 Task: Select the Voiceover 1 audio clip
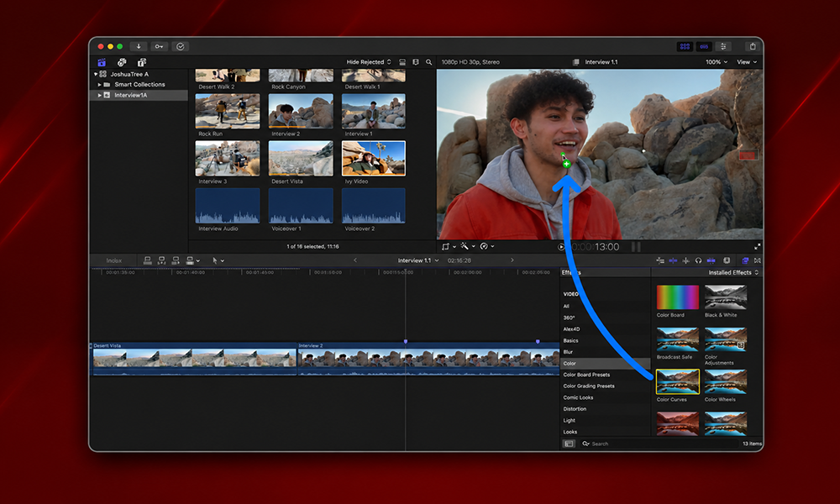[x=301, y=206]
